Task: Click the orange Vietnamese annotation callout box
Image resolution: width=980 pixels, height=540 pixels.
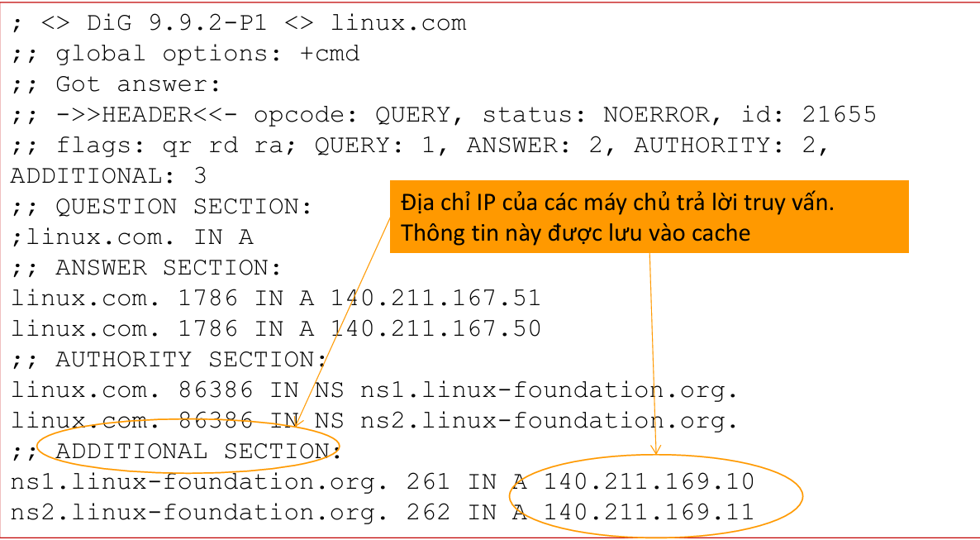Action: click(x=649, y=217)
